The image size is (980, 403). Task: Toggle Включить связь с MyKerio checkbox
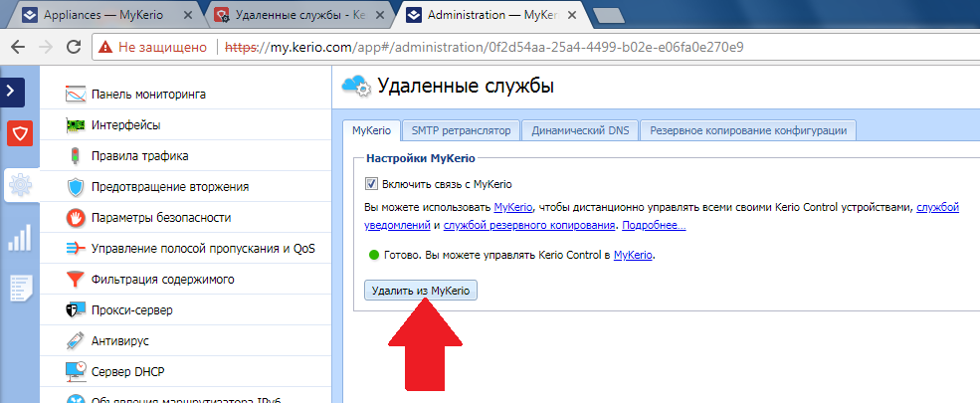click(x=372, y=184)
